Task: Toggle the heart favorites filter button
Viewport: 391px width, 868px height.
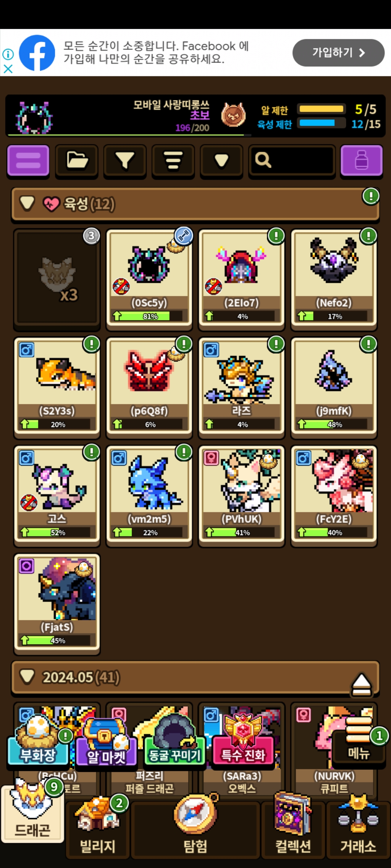Action: coord(221,161)
